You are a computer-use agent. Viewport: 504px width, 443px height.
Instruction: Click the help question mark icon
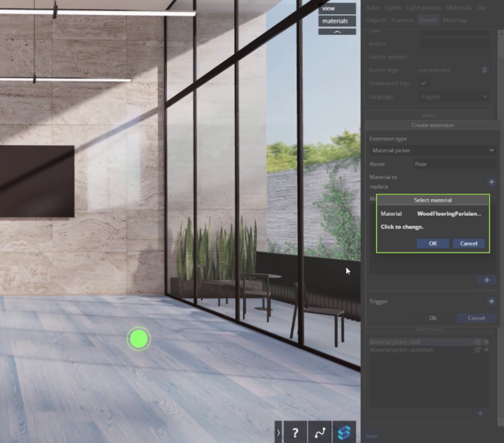pyautogui.click(x=295, y=432)
